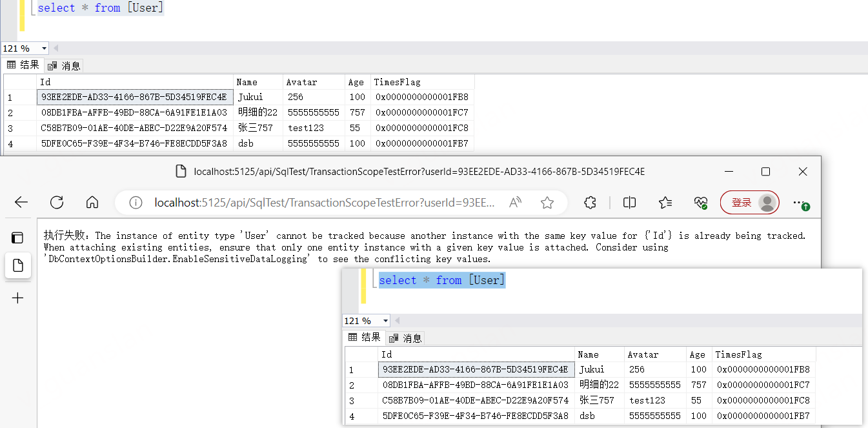Screen dimensions: 868x428
Task: Switch to the upper 消息 tab
Action: coord(65,65)
